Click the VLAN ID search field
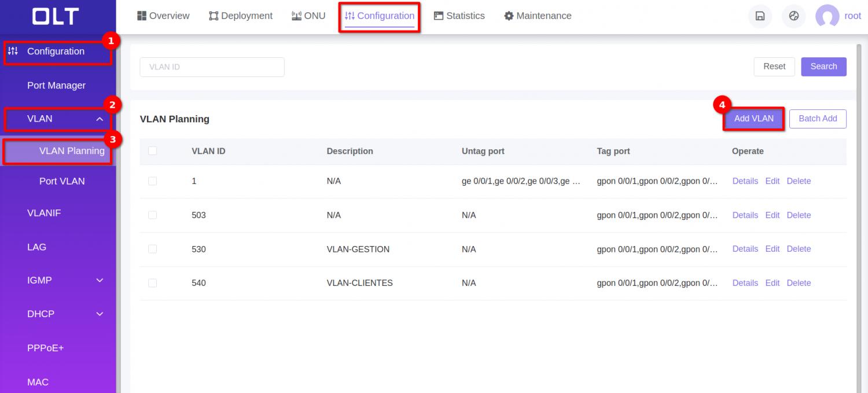 212,67
